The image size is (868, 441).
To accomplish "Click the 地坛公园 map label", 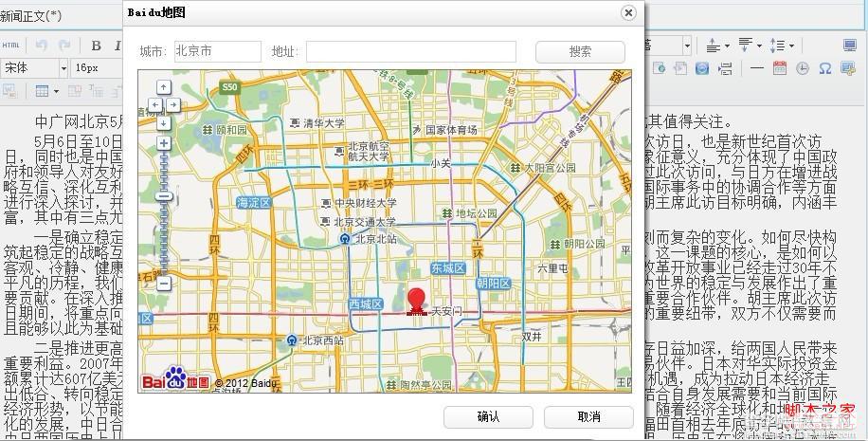I will point(477,213).
